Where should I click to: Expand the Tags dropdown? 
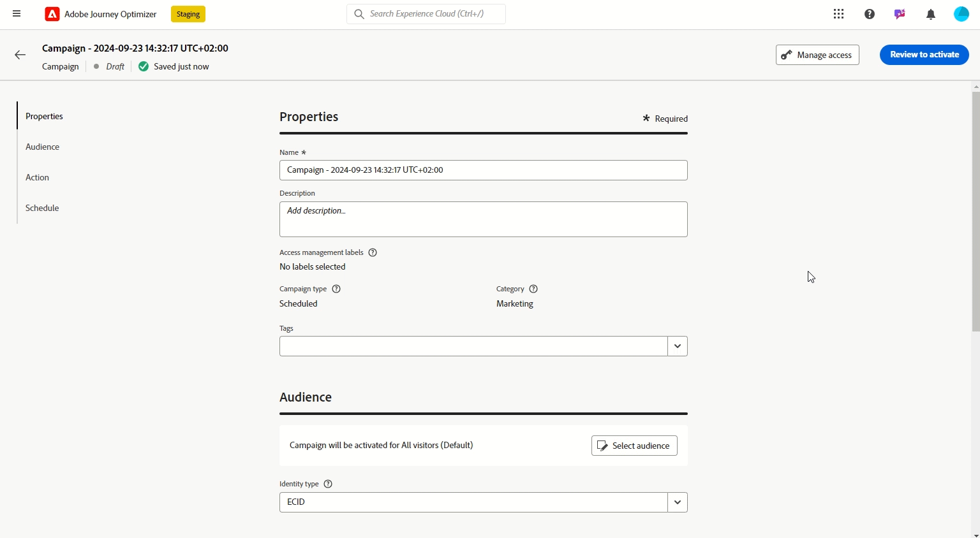pos(677,346)
